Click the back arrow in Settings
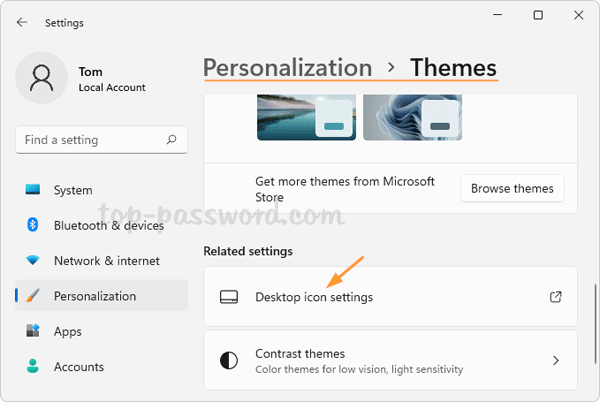This screenshot has width=600, height=402. click(x=24, y=22)
